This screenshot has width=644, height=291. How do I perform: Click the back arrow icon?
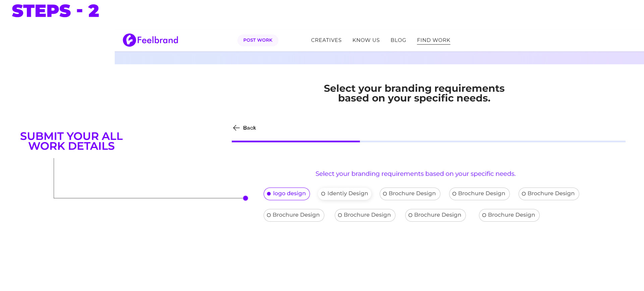[x=236, y=128]
